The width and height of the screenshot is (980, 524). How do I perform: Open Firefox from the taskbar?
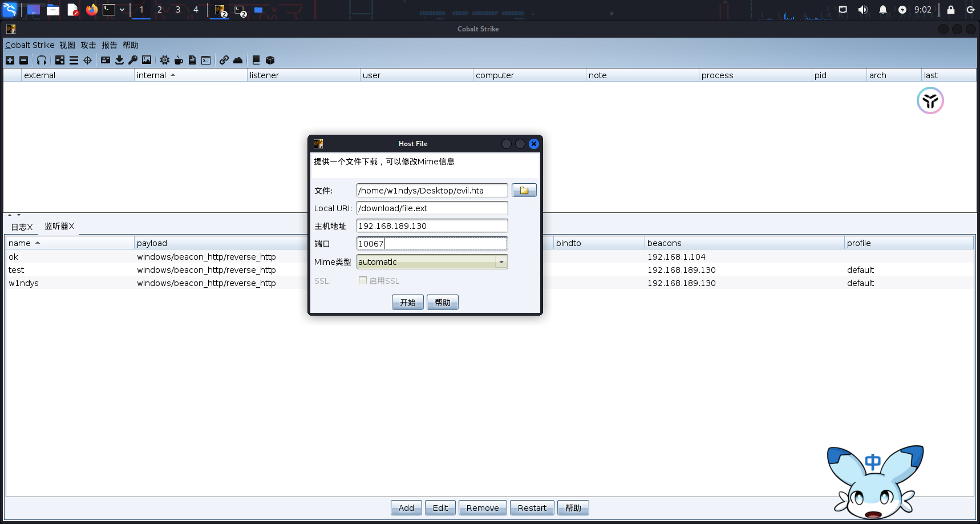click(x=91, y=10)
